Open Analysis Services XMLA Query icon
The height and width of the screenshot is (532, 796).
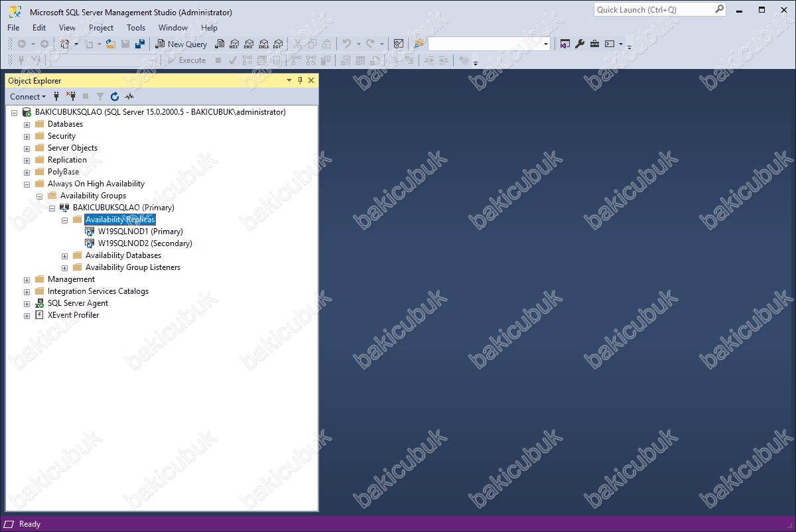point(263,44)
